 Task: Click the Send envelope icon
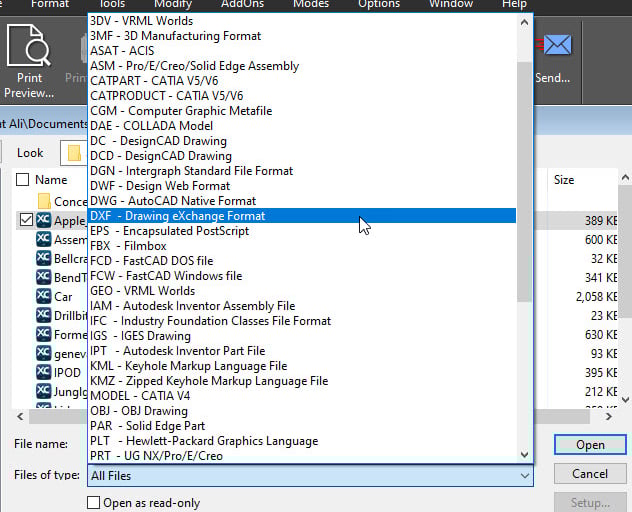[557, 45]
